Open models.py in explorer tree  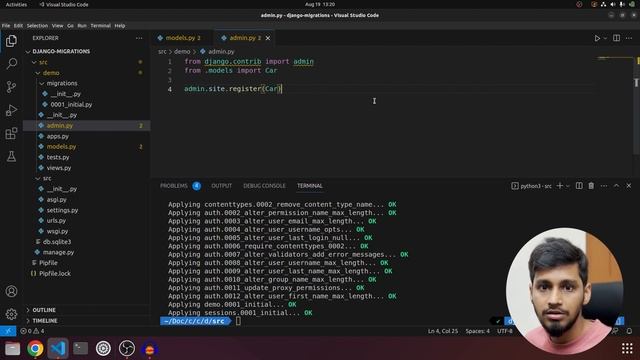[x=61, y=147]
